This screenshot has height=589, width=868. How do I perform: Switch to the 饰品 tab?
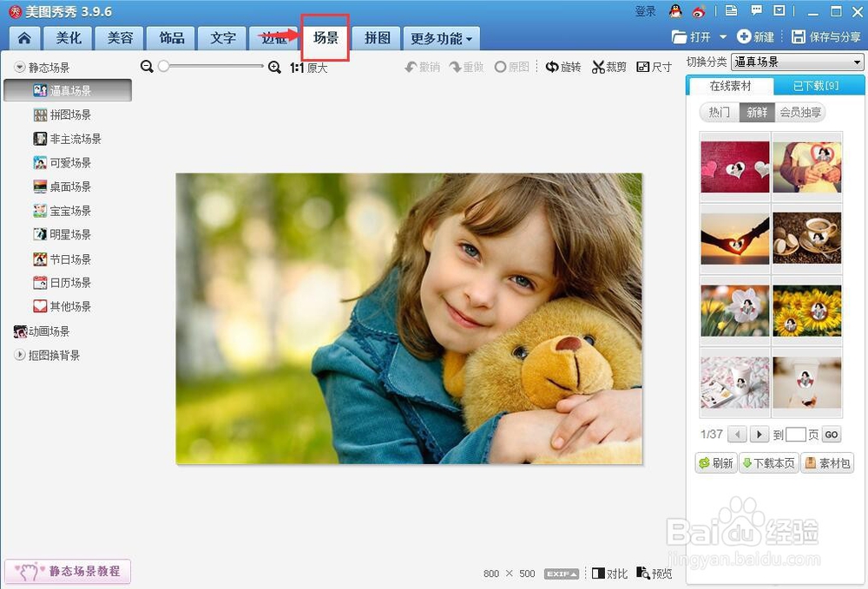(172, 38)
